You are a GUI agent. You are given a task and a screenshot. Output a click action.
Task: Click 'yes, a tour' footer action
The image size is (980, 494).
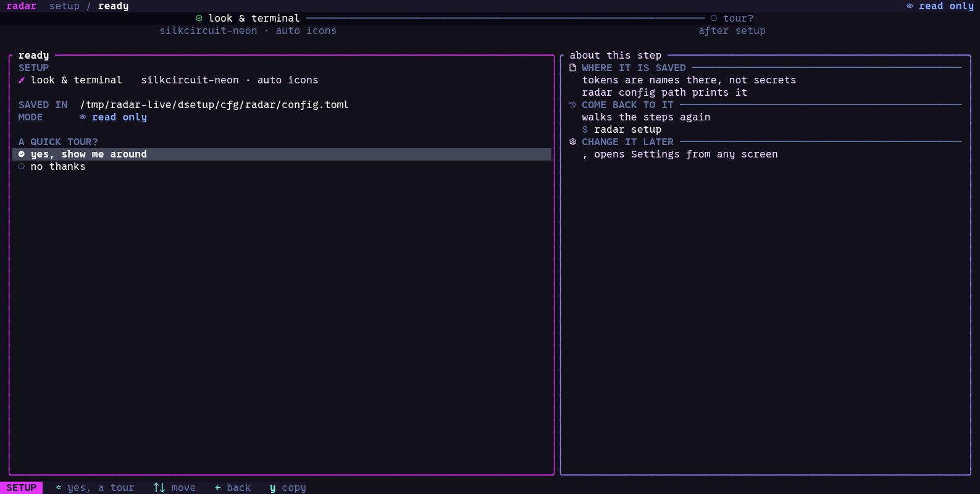(x=101, y=488)
